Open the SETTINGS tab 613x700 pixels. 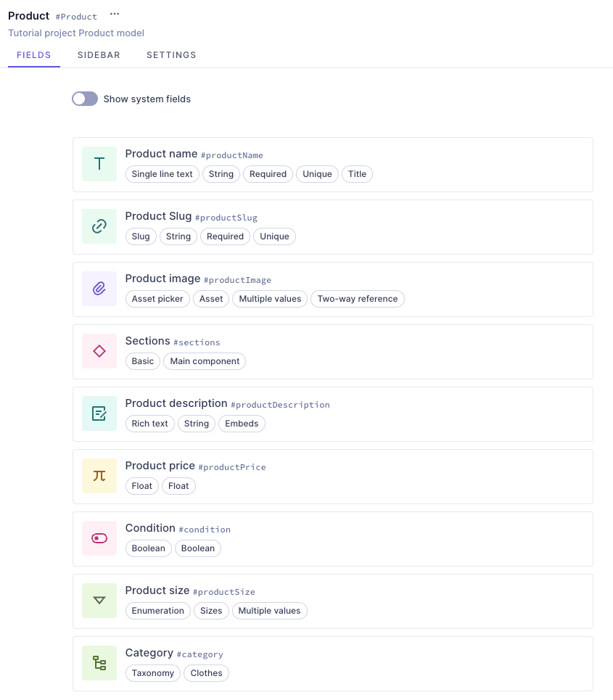(x=171, y=55)
